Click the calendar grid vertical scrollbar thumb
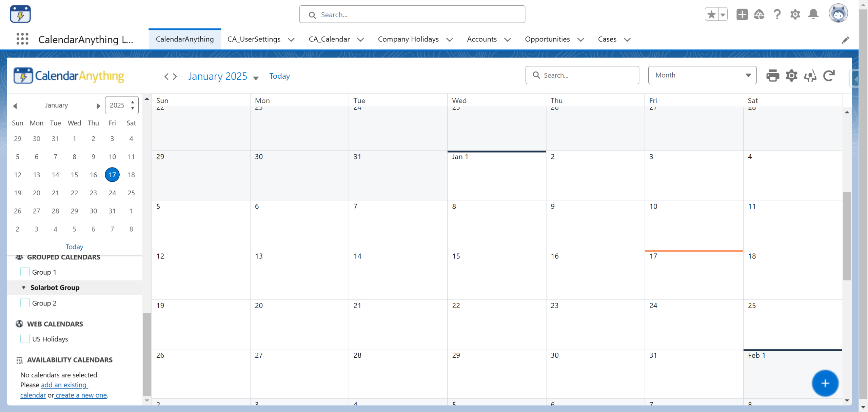Viewport: 868px width, 412px height. (847, 236)
